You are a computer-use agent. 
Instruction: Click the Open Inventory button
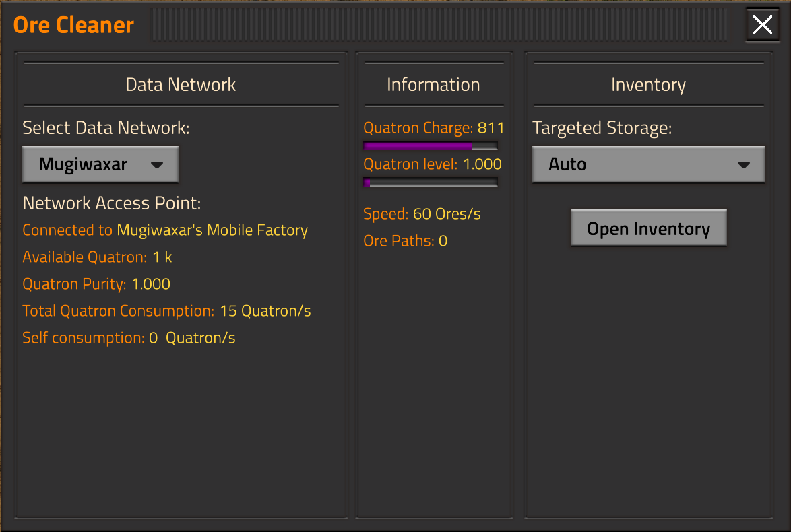coord(648,229)
